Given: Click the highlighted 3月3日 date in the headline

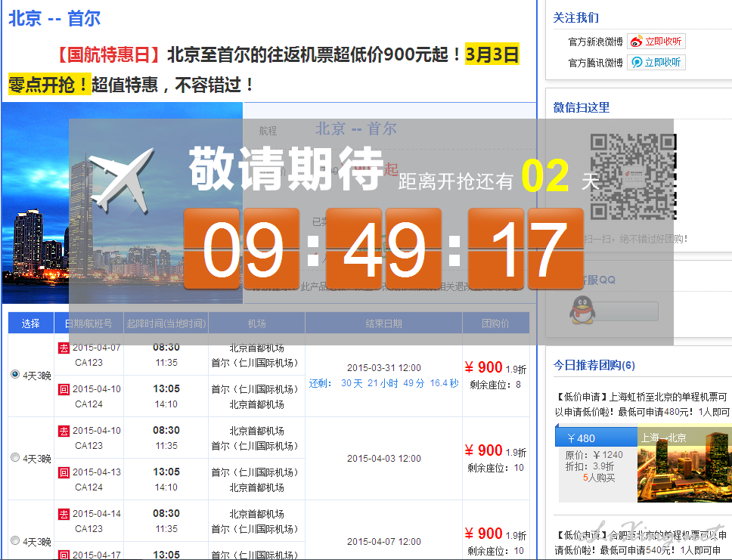Looking at the screenshot, I should point(492,54).
